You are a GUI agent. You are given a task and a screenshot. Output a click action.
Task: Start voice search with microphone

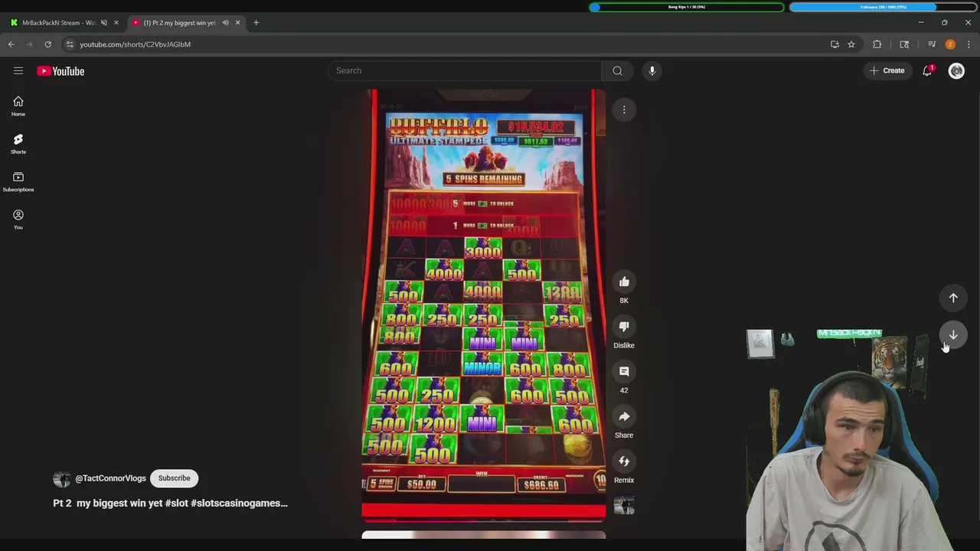(x=652, y=70)
